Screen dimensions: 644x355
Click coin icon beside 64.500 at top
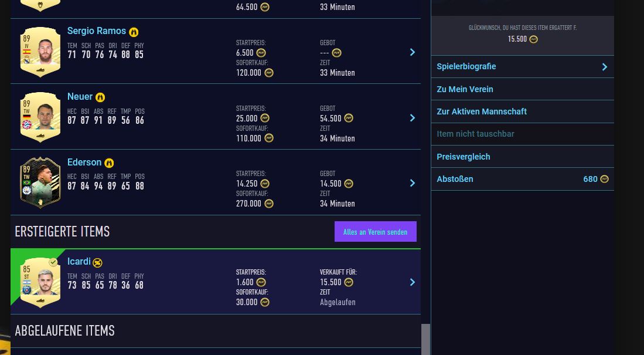265,7
